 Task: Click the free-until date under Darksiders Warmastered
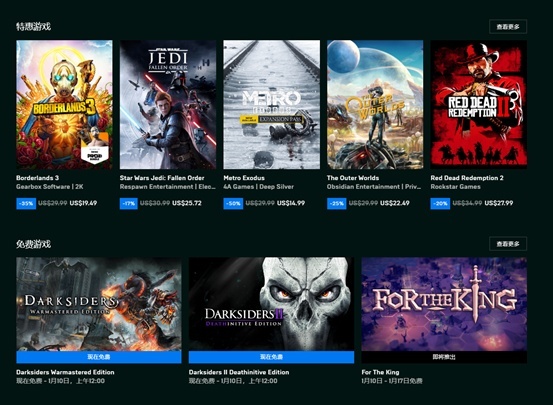[x=60, y=381]
